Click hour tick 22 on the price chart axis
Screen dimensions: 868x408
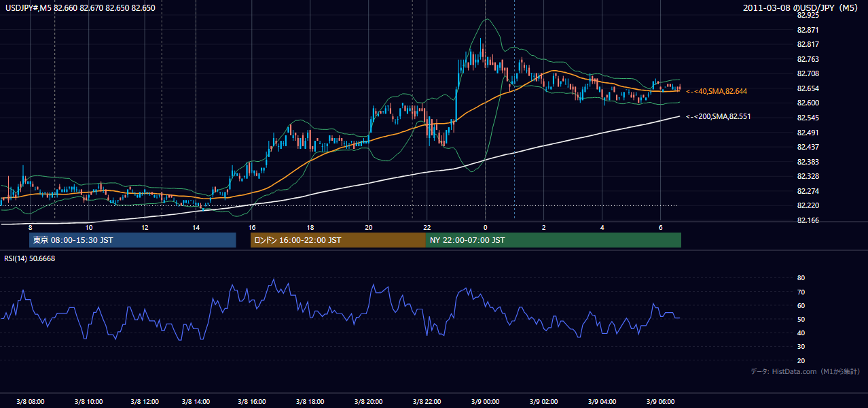pyautogui.click(x=427, y=227)
